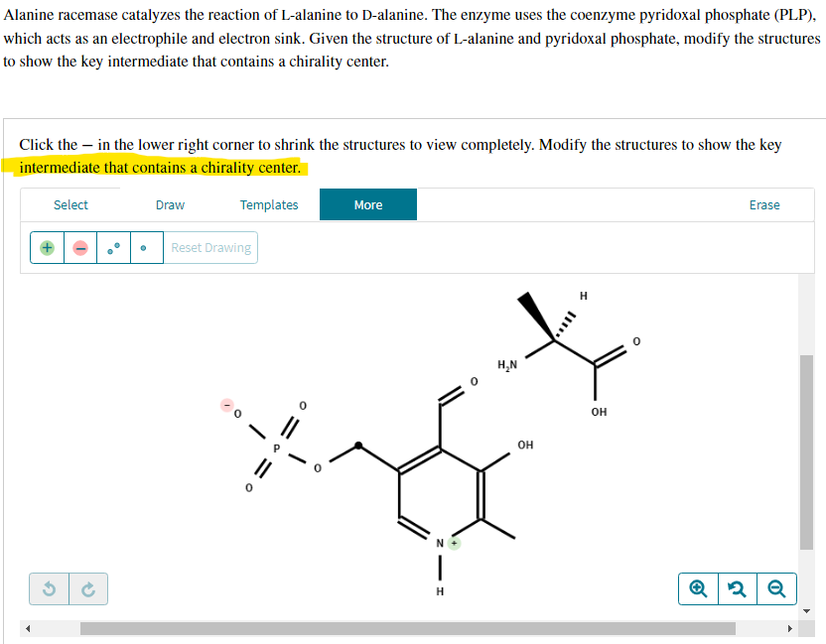Zoom out of the structure canvas
This screenshot has height=644, width=826.
(776, 588)
